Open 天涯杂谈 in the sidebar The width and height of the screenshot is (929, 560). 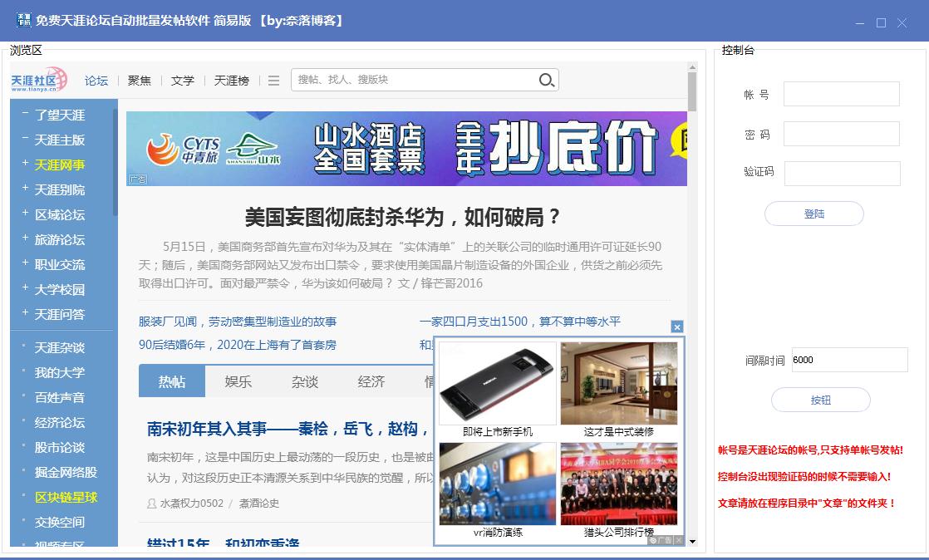tap(60, 348)
